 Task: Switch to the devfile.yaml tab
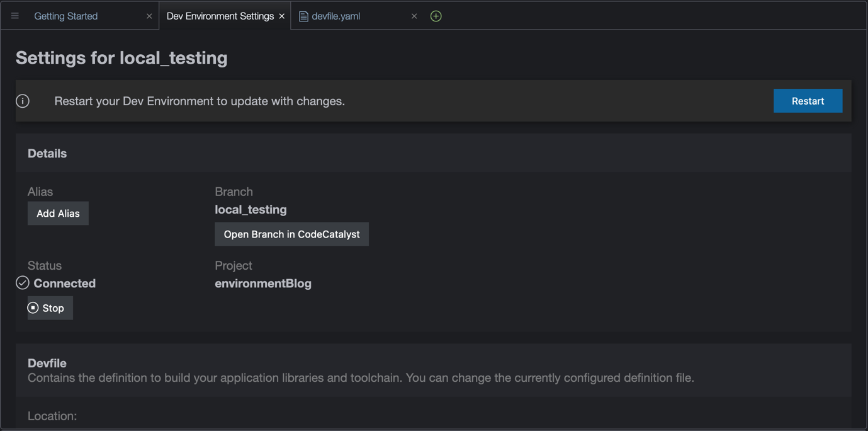pyautogui.click(x=335, y=16)
